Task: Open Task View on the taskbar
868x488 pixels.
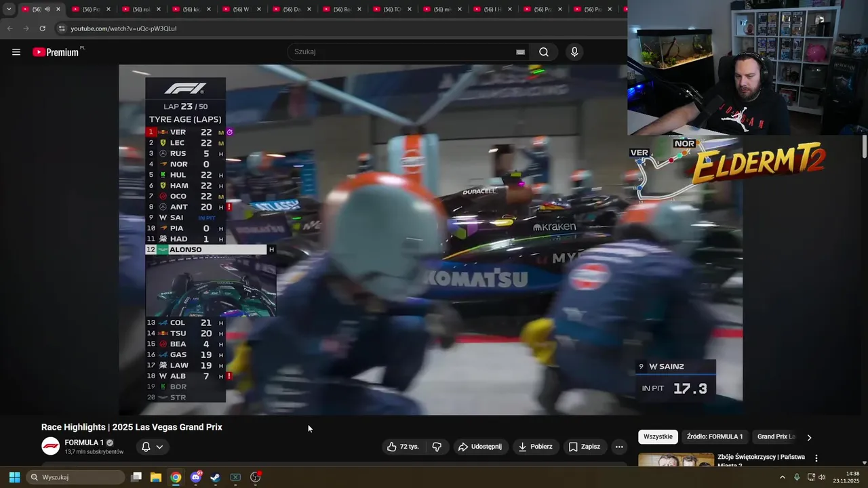Action: [136, 477]
